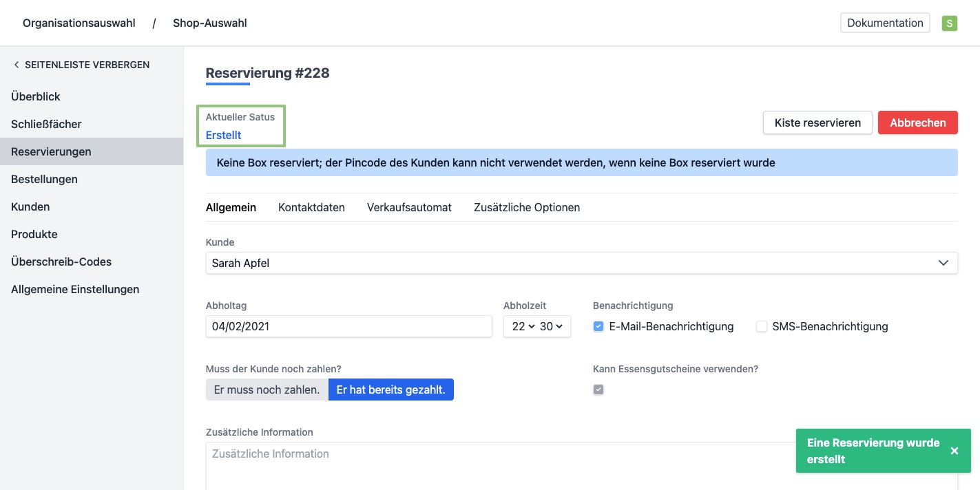Toggle the Essensgutscheine checkbox
This screenshot has width=980, height=490.
pos(598,390)
